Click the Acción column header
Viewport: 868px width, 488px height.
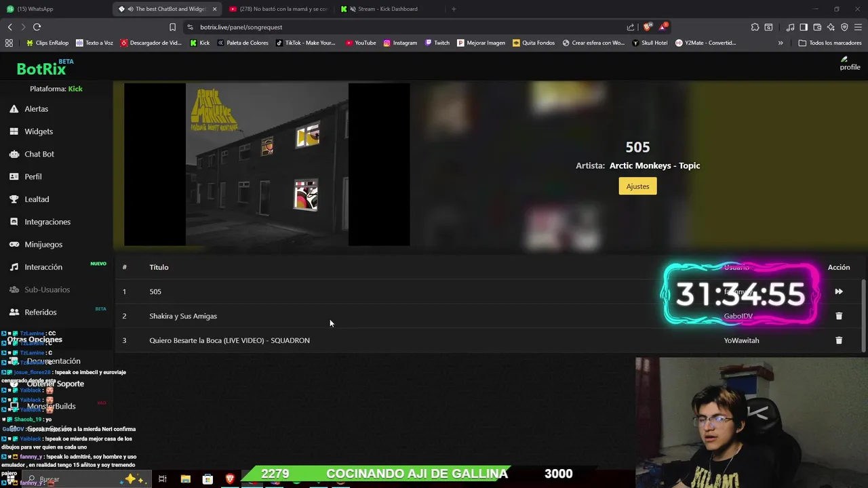click(x=839, y=267)
